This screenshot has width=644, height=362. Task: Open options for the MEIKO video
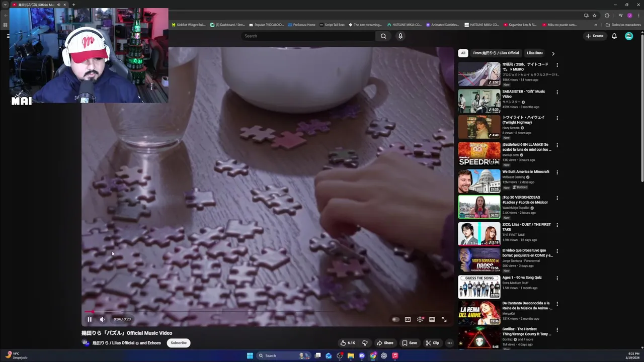coord(557,65)
